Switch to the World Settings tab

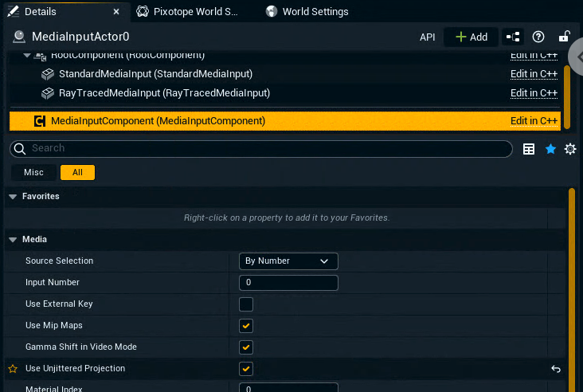click(x=315, y=12)
